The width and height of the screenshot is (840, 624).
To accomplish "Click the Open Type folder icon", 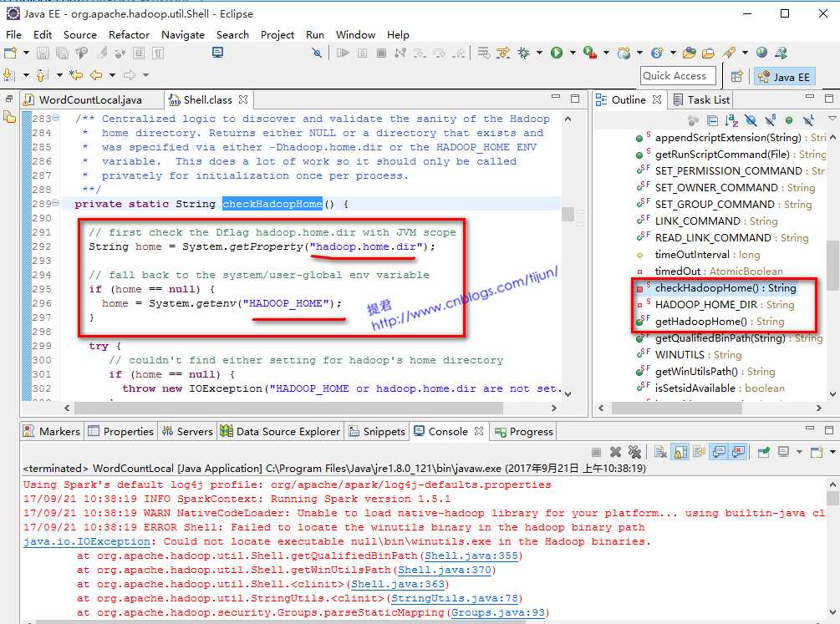I will coord(690,53).
